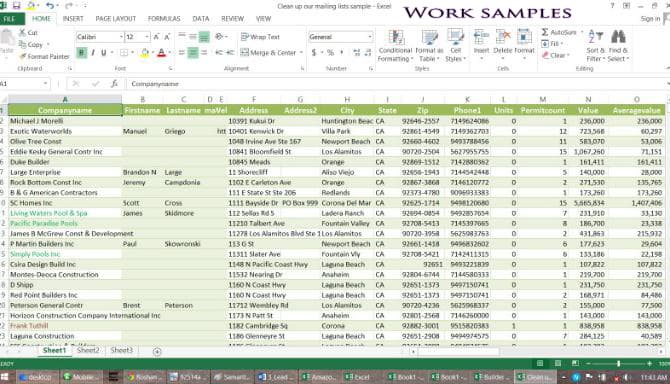Toggle Bold formatting
The height and width of the screenshot is (384, 670).
81,53
